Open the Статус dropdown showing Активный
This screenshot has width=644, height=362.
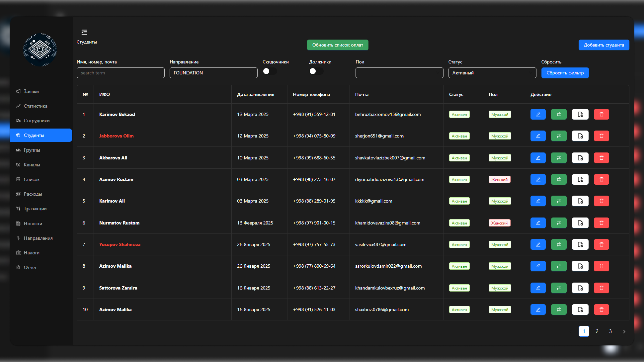pos(492,73)
